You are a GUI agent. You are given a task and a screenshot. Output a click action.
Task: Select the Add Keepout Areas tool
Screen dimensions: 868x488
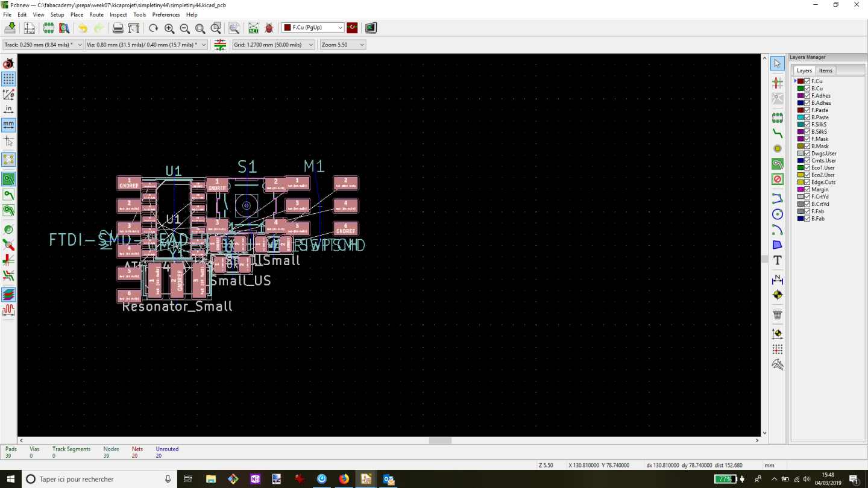tap(778, 180)
